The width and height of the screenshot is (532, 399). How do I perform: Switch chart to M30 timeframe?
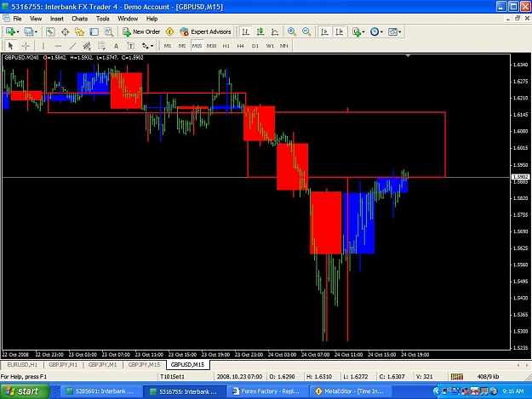pos(211,46)
